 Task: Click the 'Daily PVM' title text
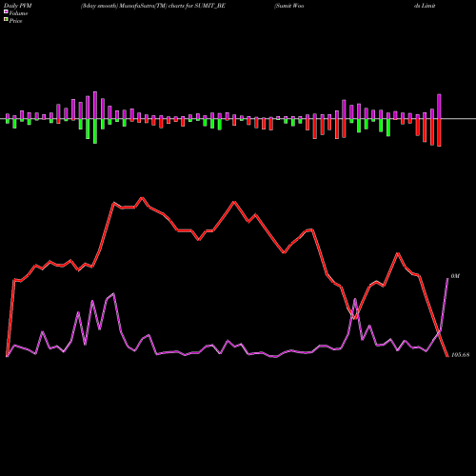click(x=18, y=6)
